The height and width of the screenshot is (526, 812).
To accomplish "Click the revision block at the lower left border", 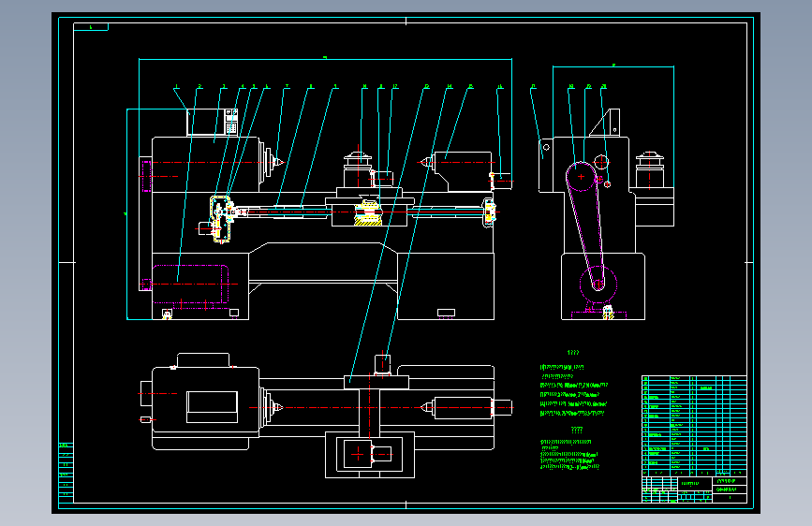I will 66,472.
